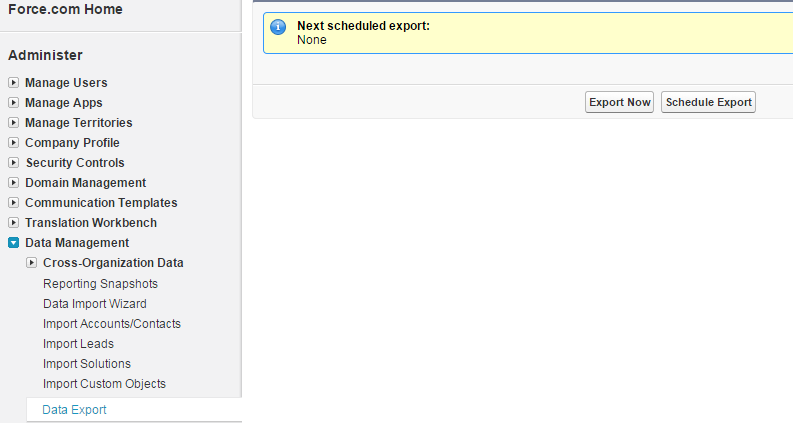
Task: Click the Administer section heading
Action: pos(46,55)
